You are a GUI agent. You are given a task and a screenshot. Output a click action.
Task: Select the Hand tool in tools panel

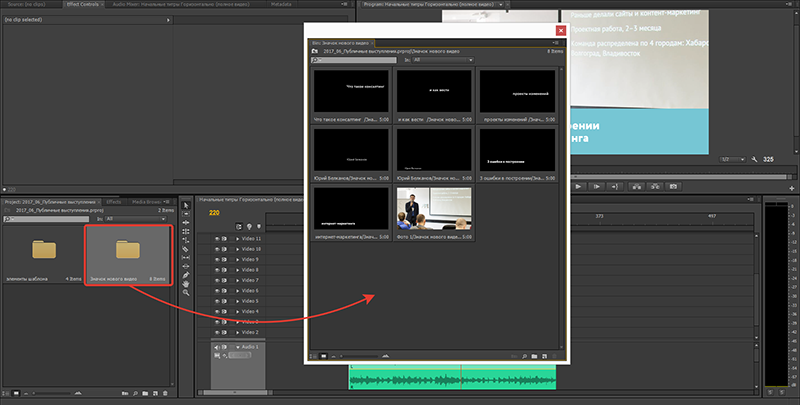click(x=186, y=284)
